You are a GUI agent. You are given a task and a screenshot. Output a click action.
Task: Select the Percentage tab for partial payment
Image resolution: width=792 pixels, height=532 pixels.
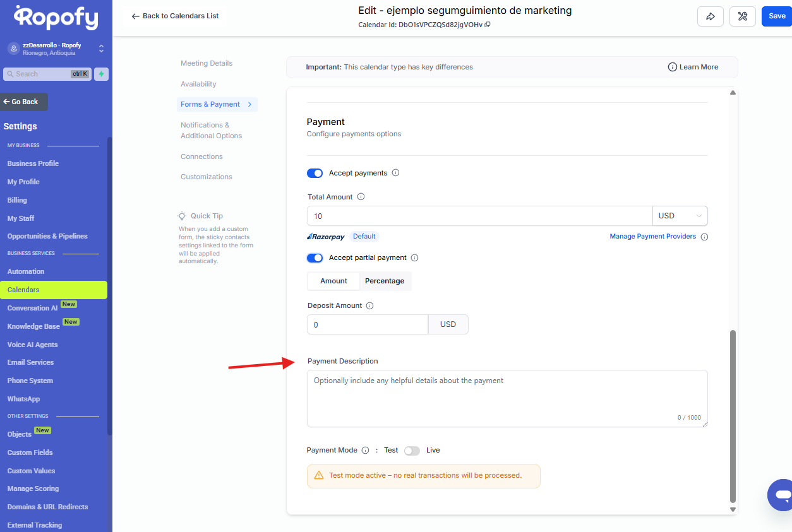coord(385,281)
